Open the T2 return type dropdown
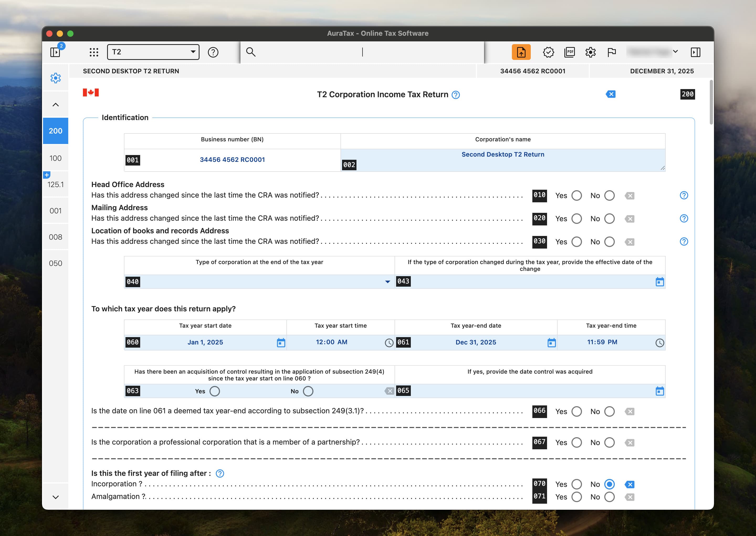The width and height of the screenshot is (756, 536). point(153,52)
